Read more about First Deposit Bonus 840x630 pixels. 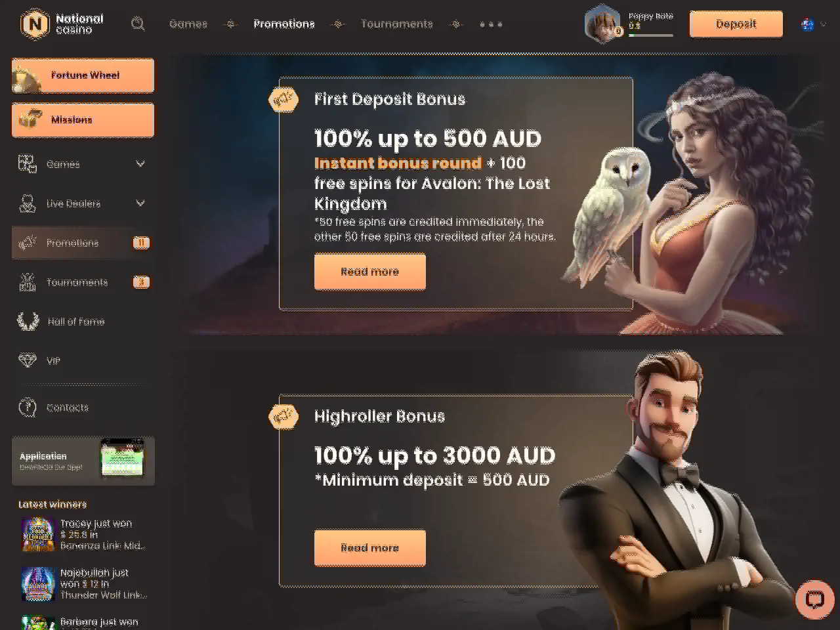(x=370, y=272)
